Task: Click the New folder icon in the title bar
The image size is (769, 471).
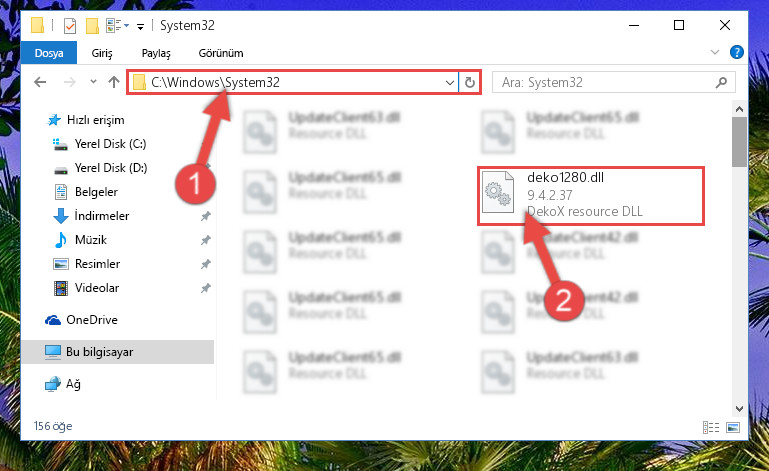Action: pyautogui.click(x=92, y=26)
